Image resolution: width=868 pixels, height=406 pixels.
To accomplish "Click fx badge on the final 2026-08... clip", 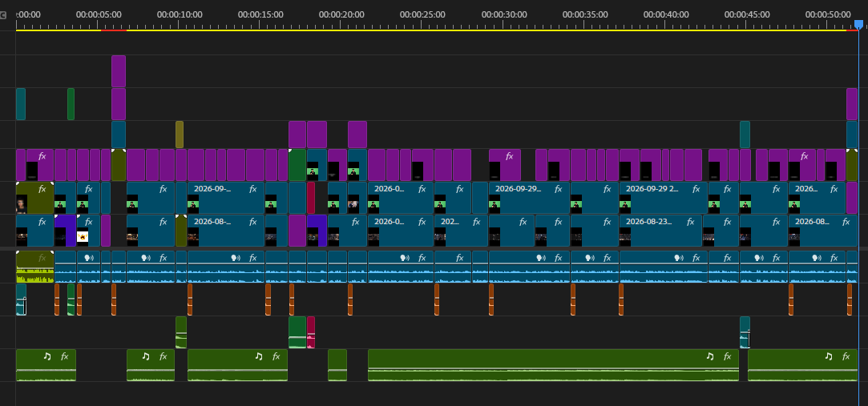I will point(846,222).
